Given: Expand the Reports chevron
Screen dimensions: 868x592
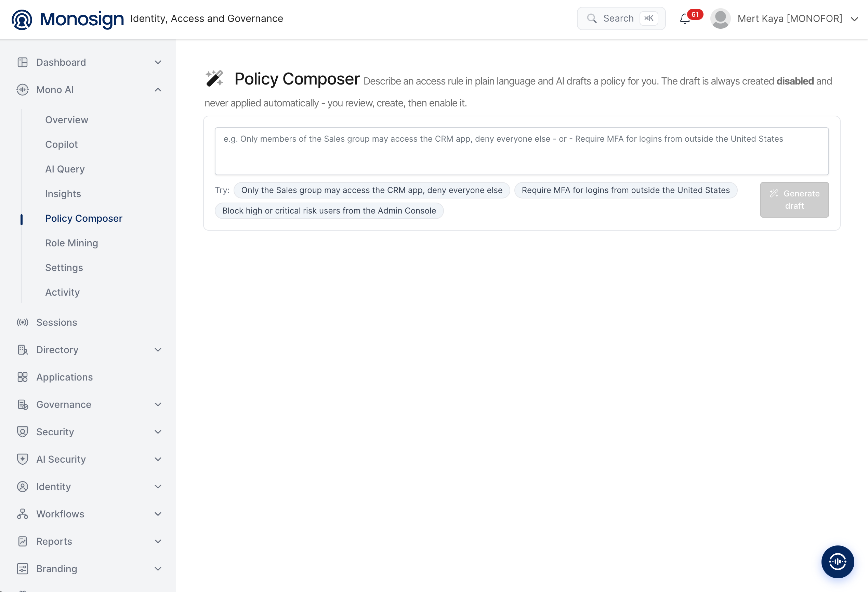Looking at the screenshot, I should click(x=158, y=541).
